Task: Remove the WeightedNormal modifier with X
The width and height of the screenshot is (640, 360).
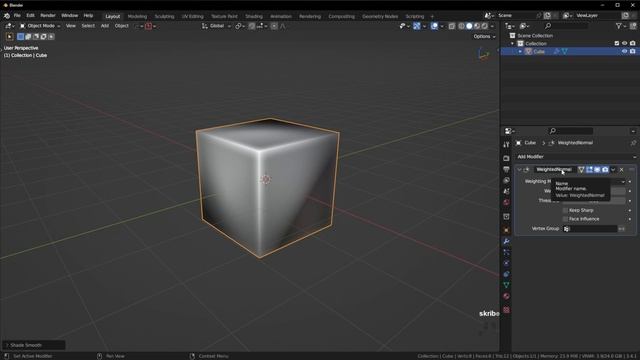Action: [621, 170]
